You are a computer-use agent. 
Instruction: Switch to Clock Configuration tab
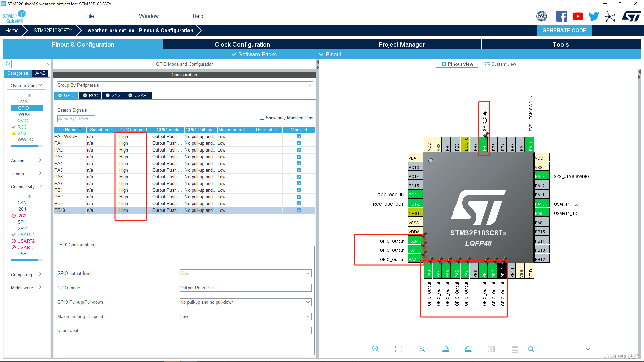click(x=242, y=44)
